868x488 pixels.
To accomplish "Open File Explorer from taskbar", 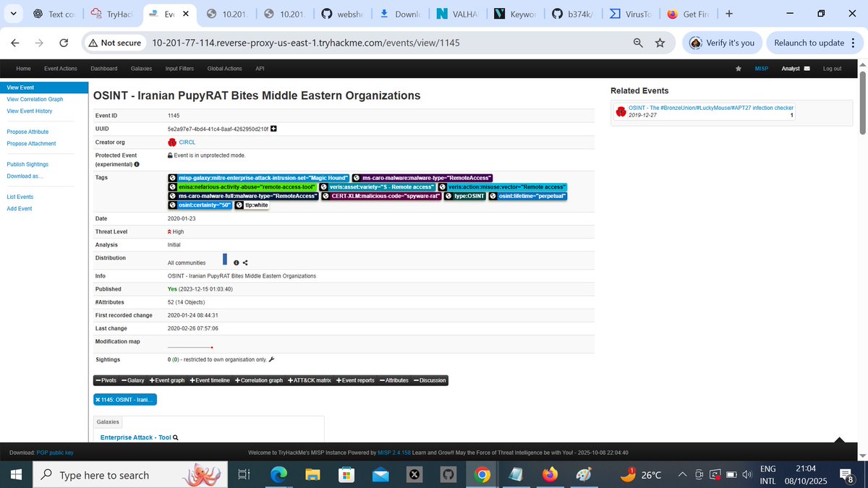I will 312,475.
